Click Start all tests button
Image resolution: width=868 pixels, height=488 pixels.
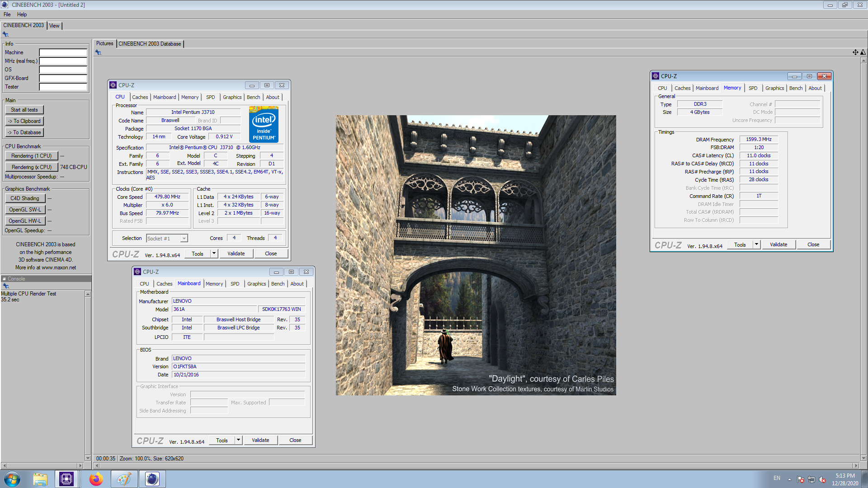pos(24,110)
